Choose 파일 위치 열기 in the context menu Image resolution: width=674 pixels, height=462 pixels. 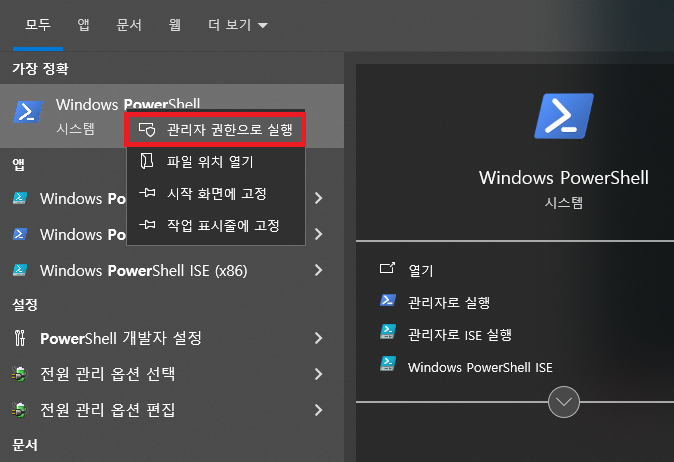pyautogui.click(x=215, y=162)
